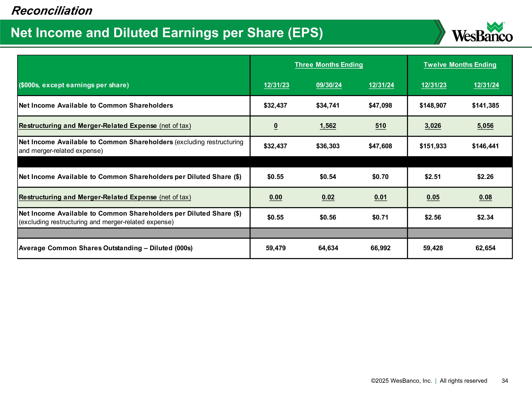The width and height of the screenshot is (532, 399).
Task: Click the page number 34
Action: [505, 381]
